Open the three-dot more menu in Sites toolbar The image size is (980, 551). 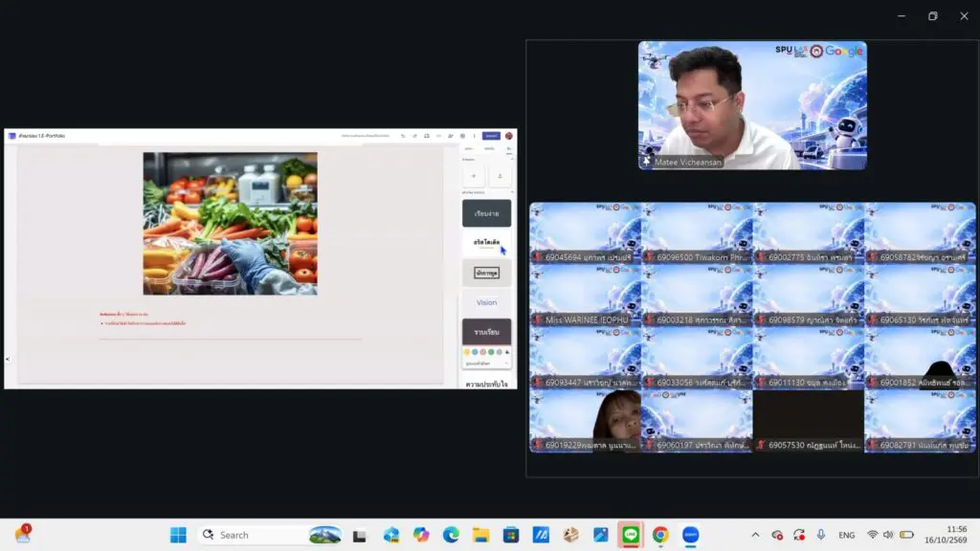pyautogui.click(x=475, y=136)
